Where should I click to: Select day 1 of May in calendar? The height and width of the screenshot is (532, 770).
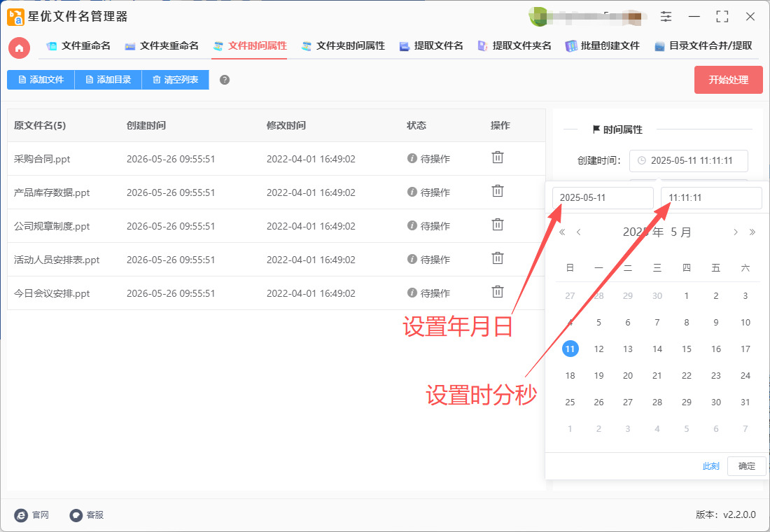click(x=687, y=295)
